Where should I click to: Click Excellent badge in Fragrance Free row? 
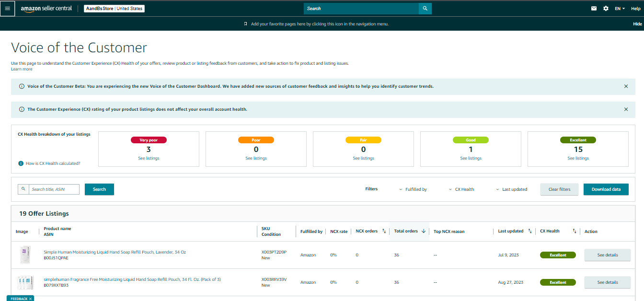[558, 282]
